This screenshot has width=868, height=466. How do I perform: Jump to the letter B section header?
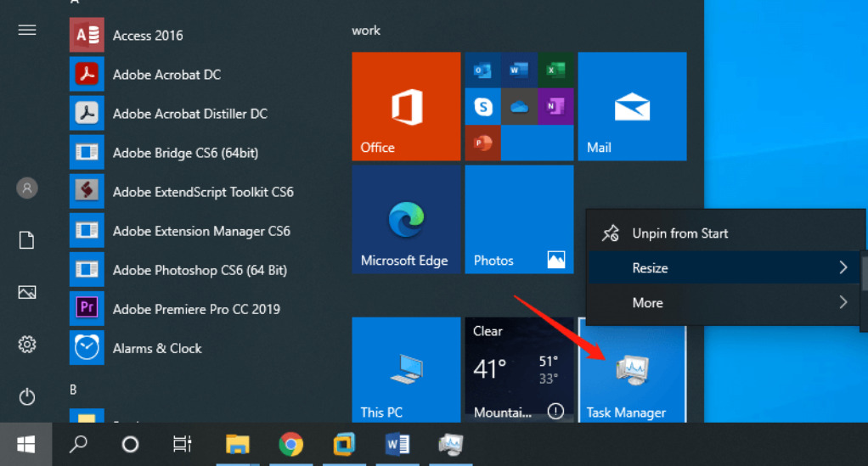click(x=73, y=390)
